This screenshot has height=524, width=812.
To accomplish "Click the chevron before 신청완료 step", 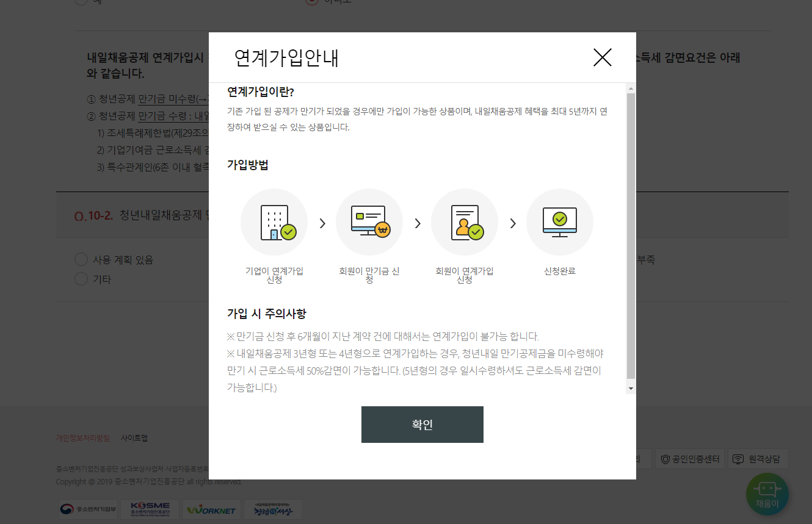I will click(x=513, y=223).
